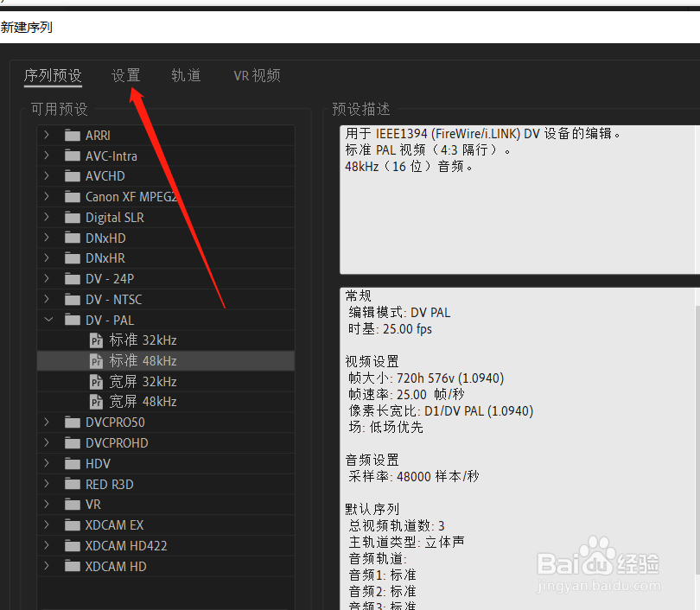Image resolution: width=700 pixels, height=610 pixels.
Task: Click the XDCAM HD422 folder icon
Action: pos(73,546)
